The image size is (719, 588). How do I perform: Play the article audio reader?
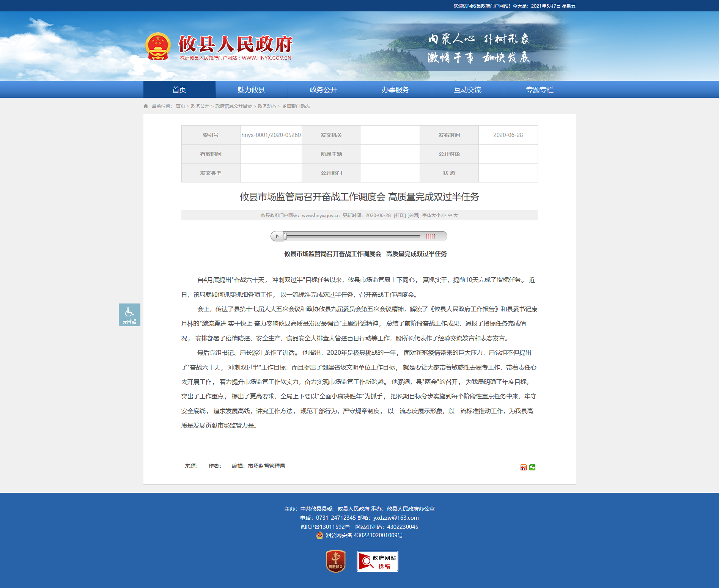click(277, 236)
